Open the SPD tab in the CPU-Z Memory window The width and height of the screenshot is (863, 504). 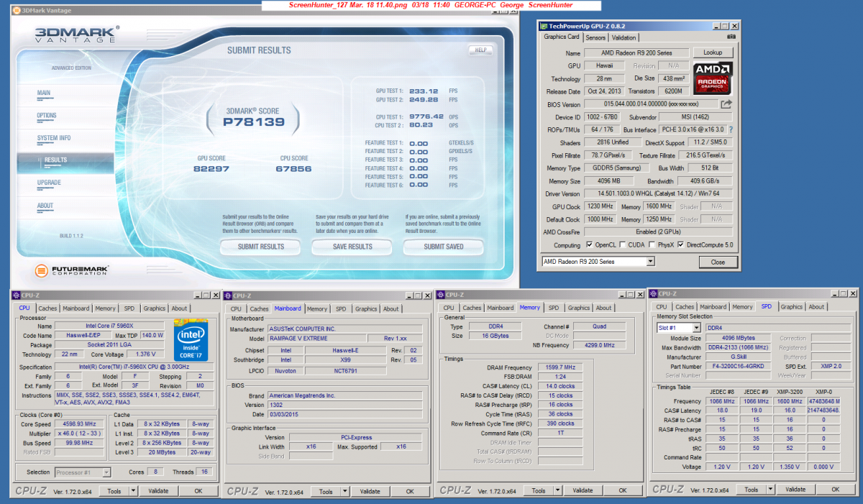click(554, 308)
